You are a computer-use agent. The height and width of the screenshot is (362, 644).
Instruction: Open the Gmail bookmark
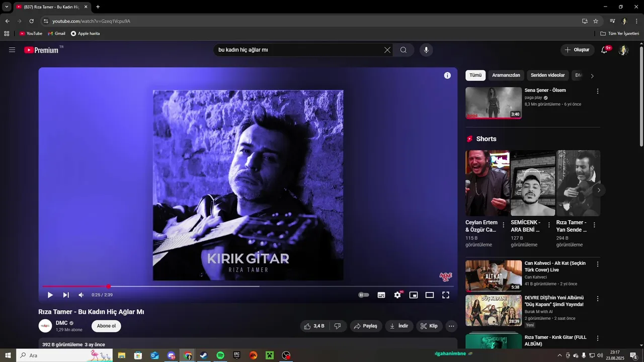tap(56, 34)
